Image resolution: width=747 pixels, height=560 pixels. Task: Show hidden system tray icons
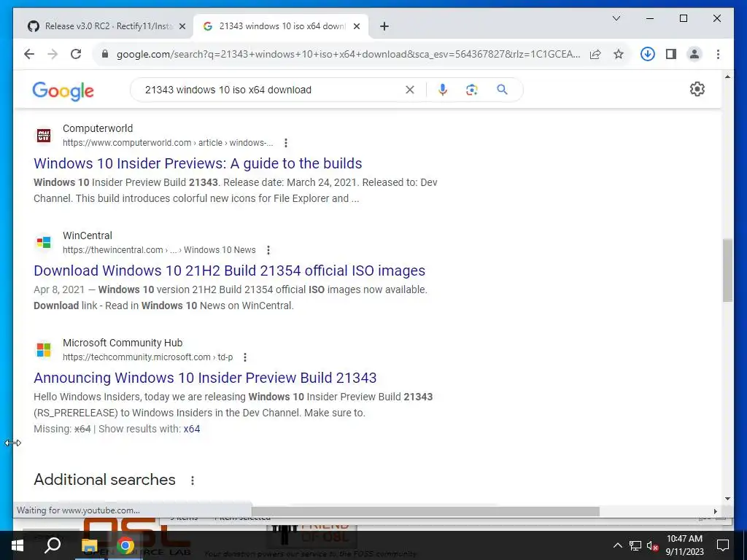click(617, 545)
